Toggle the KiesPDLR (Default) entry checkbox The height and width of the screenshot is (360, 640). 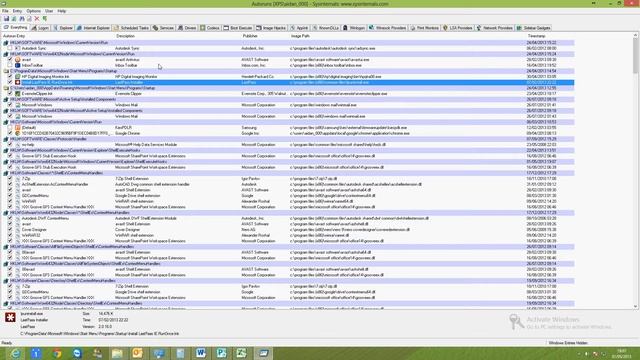point(10,128)
